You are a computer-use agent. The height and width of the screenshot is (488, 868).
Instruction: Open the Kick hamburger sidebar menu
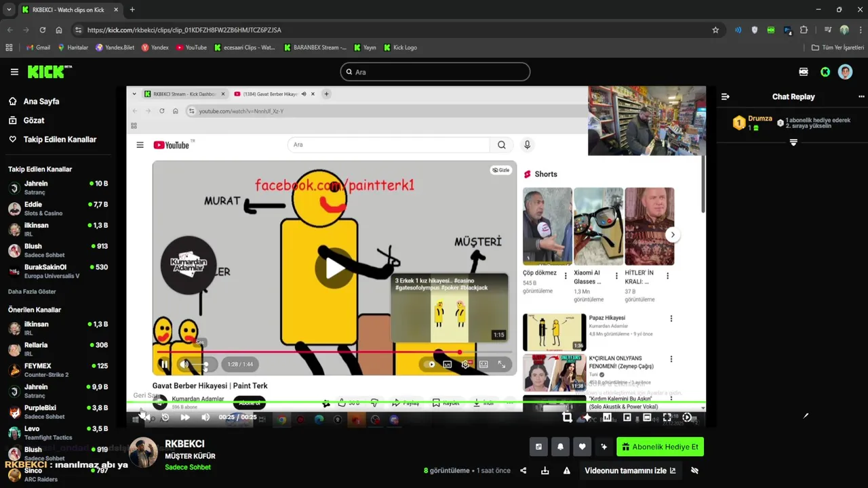[x=14, y=72]
